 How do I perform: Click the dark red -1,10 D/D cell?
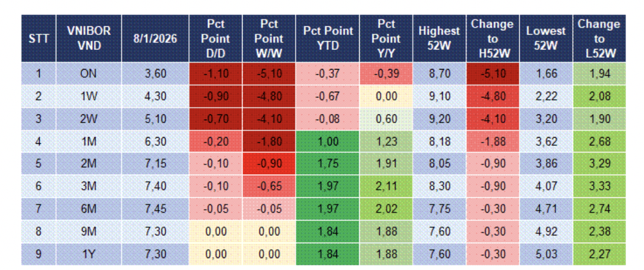click(x=216, y=74)
